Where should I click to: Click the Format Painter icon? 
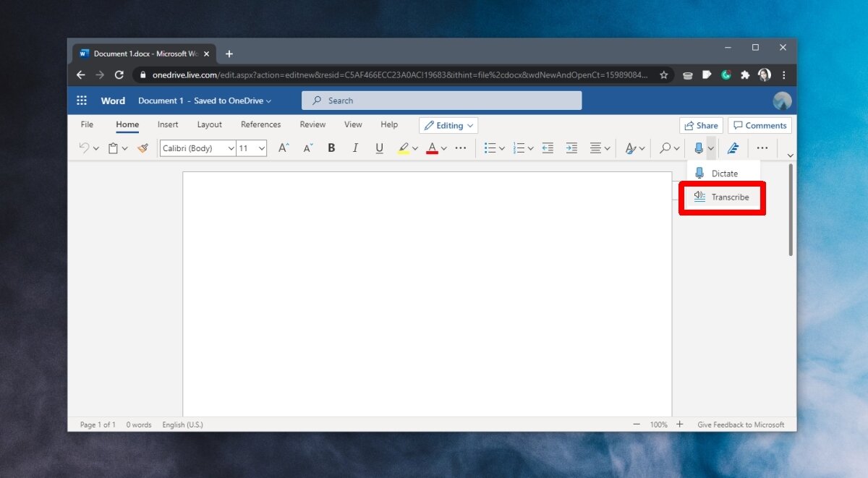[142, 148]
